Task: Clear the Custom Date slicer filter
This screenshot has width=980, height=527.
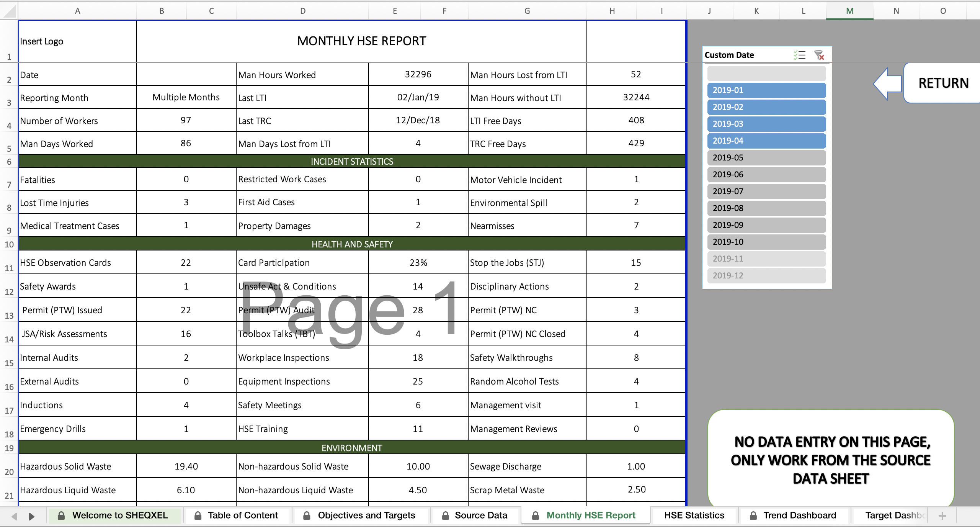Action: 820,55
